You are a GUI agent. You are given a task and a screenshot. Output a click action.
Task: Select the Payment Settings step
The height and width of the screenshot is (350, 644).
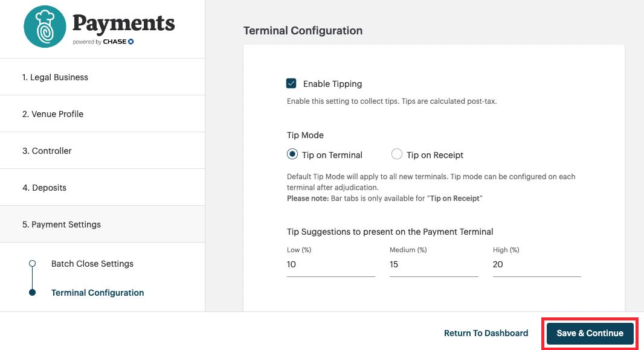point(62,224)
